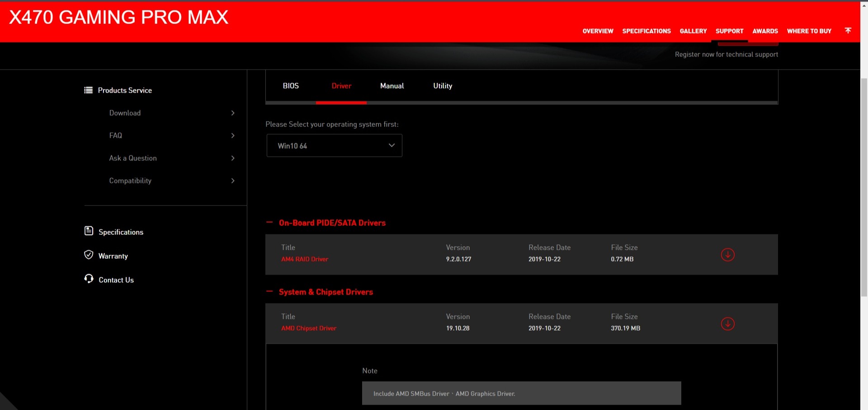Select Support in the top navigation

[x=729, y=31]
